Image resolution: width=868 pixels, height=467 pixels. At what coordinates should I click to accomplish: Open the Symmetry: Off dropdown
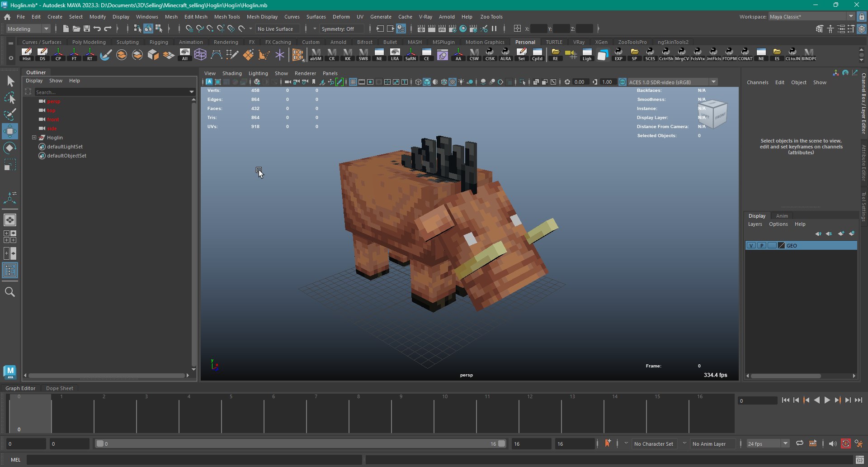[341, 29]
